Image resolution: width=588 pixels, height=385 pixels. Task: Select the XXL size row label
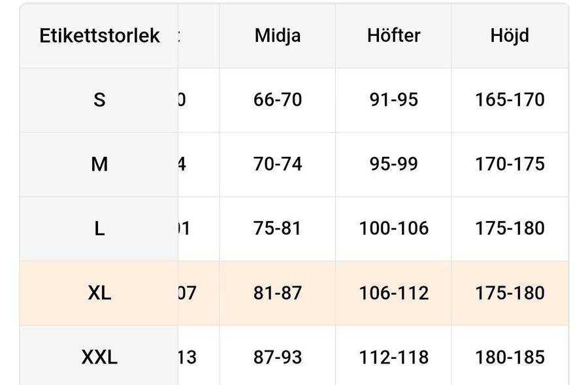[99, 357]
